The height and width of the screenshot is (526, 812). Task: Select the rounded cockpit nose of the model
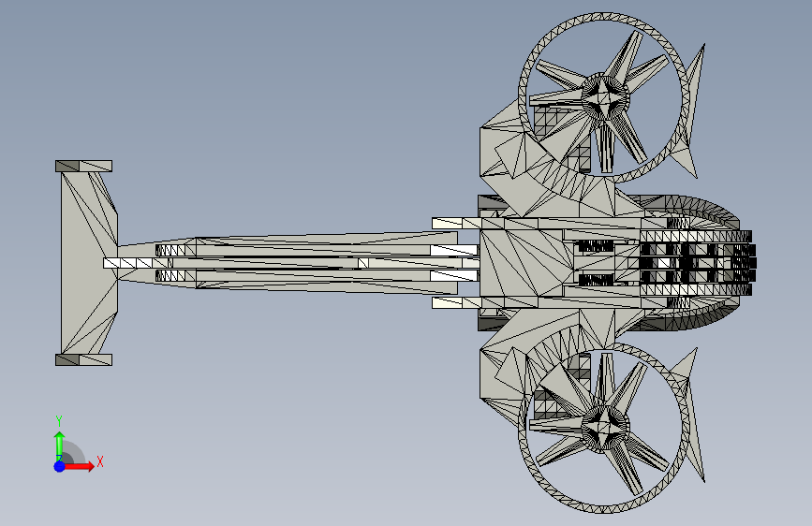pos(699,263)
